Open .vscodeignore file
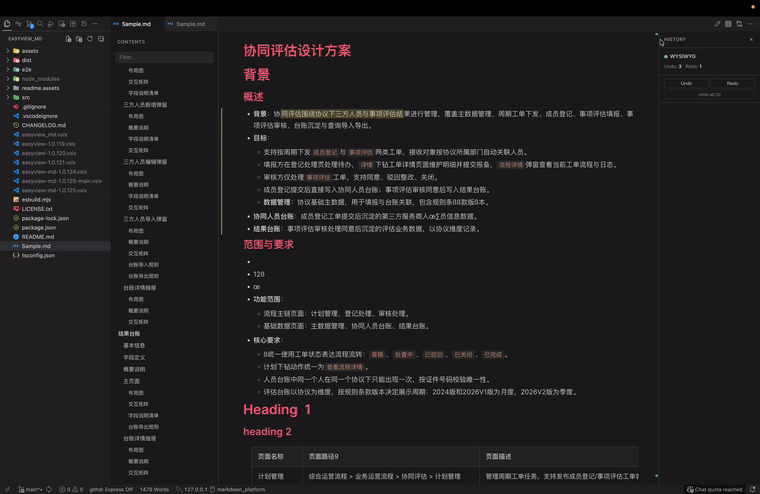The width and height of the screenshot is (760, 494). (x=39, y=116)
